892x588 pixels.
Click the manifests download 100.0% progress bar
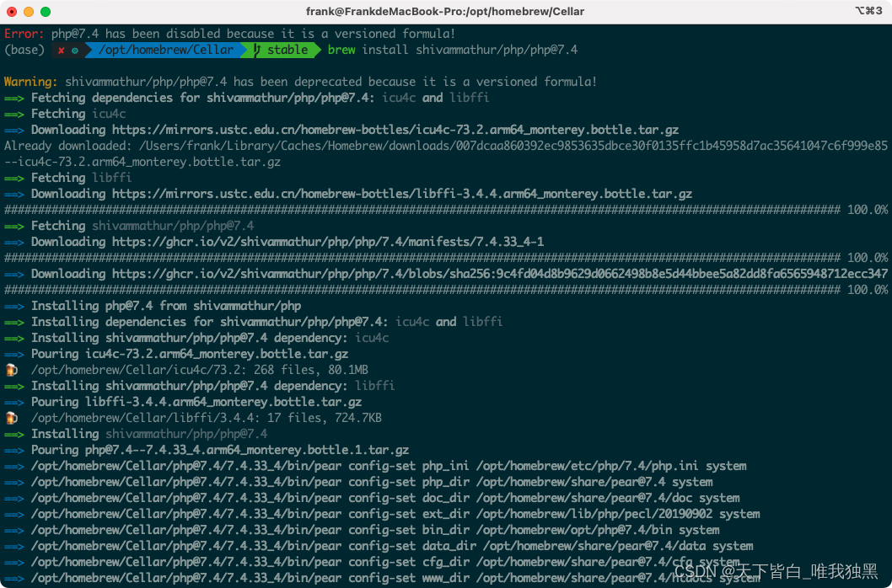coord(446,258)
